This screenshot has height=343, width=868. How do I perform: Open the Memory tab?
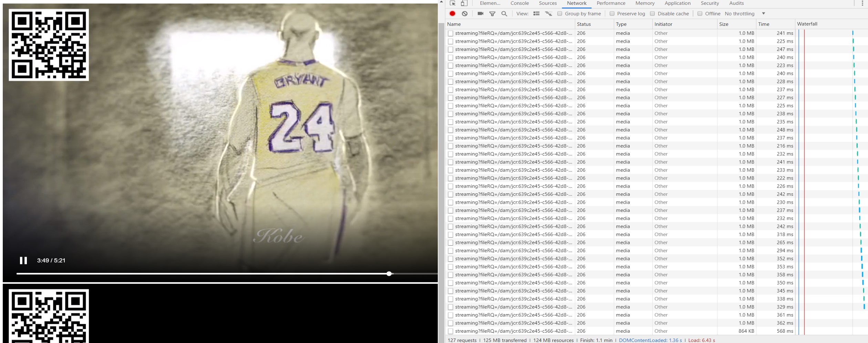coord(645,3)
